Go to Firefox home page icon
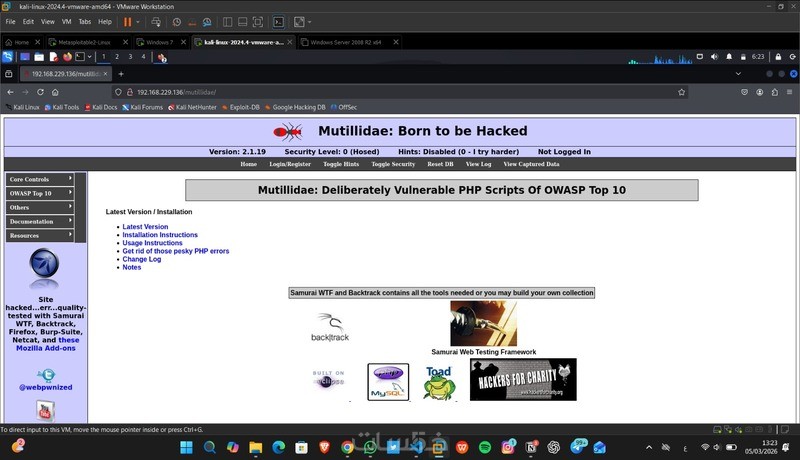This screenshot has width=800, height=460. pos(55,92)
